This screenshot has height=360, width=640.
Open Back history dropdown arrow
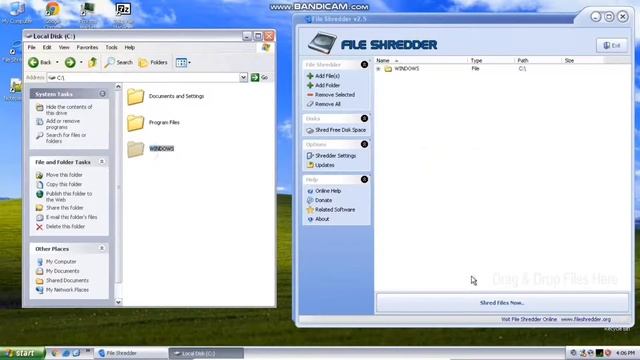(x=57, y=62)
